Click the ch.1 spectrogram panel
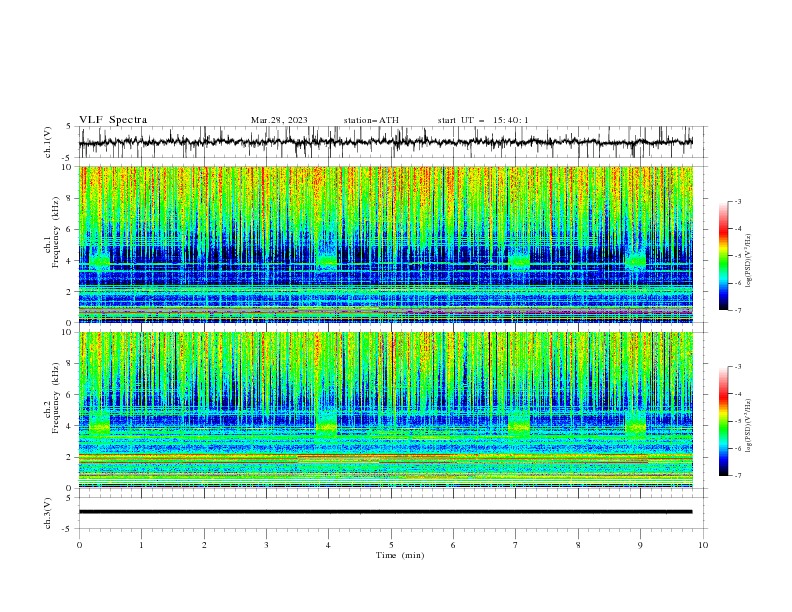The height and width of the screenshot is (612, 792). pos(385,244)
